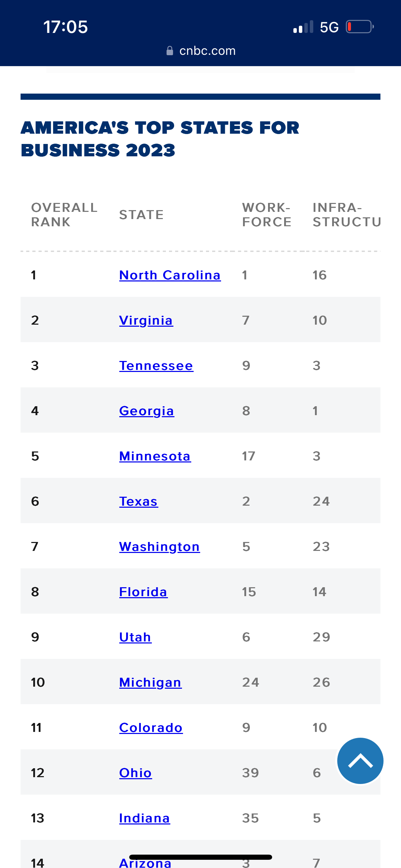Tap the cellular signal bars icon

[x=303, y=27]
